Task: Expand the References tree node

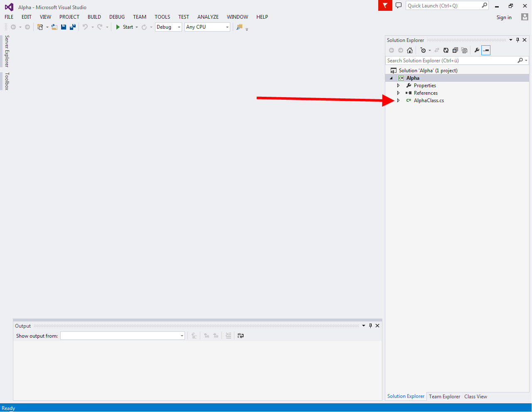Action: [x=398, y=93]
